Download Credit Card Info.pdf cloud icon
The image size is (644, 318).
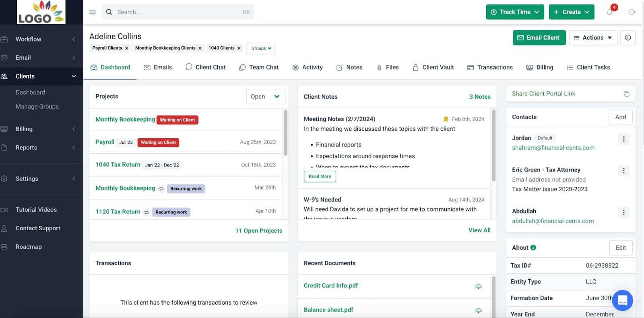click(478, 286)
